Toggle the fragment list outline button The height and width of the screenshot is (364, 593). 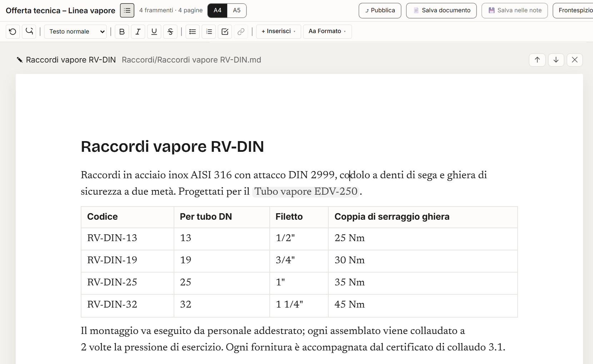[127, 10]
